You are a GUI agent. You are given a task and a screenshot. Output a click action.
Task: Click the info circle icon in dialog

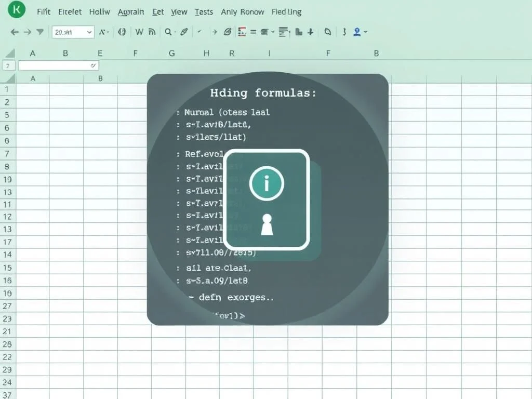click(x=267, y=183)
